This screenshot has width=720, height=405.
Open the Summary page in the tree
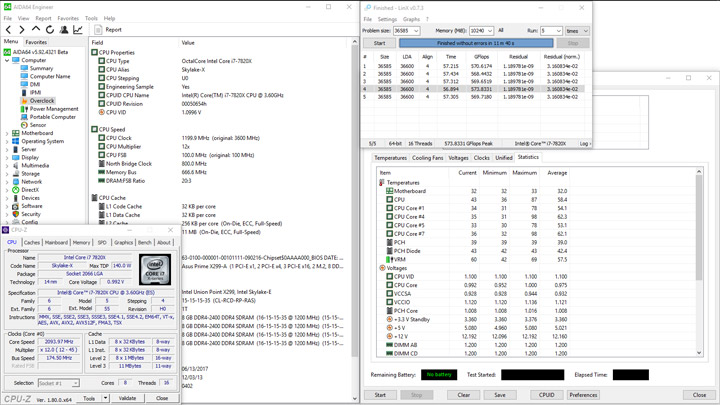pos(41,68)
